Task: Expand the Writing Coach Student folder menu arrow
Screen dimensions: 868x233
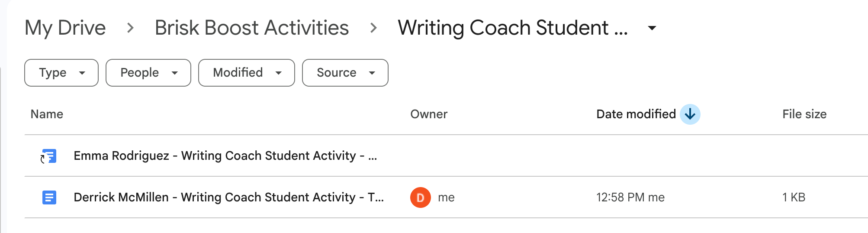Action: [x=652, y=28]
